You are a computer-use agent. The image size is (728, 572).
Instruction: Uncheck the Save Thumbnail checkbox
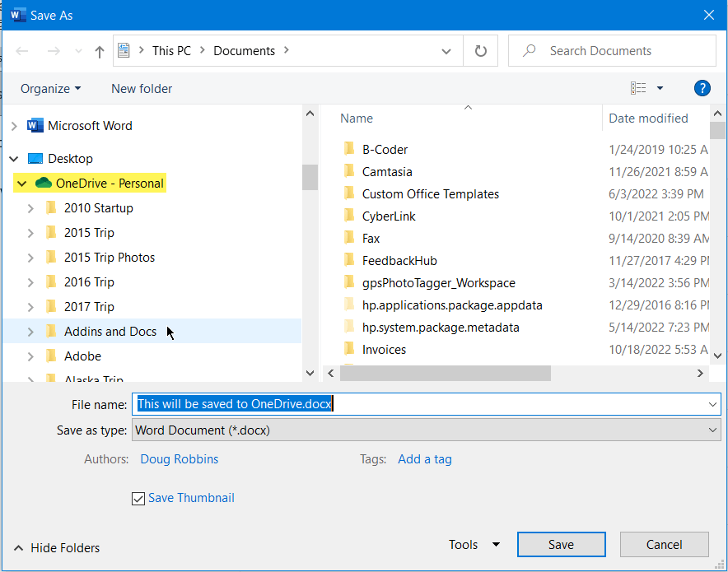click(x=138, y=499)
